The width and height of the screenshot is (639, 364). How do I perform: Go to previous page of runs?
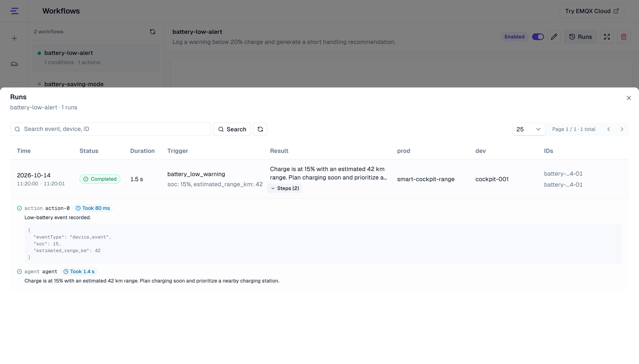(x=609, y=129)
